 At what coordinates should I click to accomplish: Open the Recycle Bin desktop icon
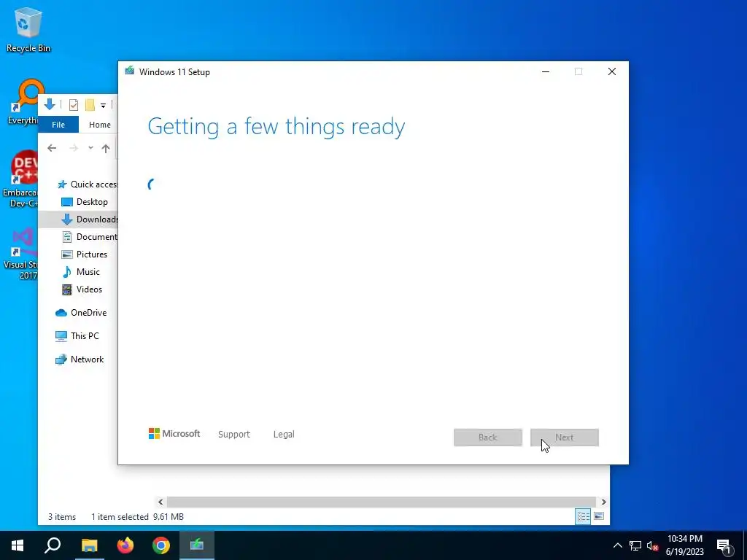(28, 29)
